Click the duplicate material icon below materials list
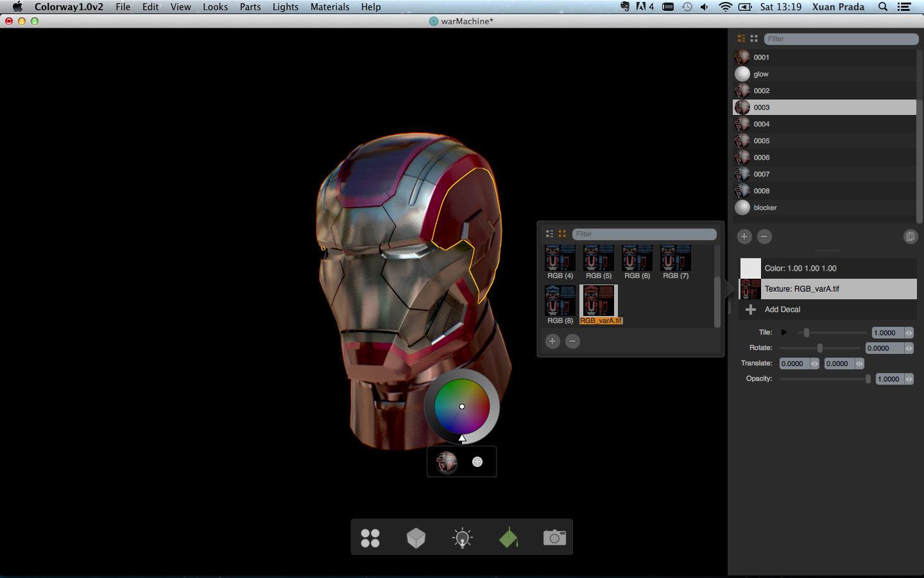 click(910, 236)
